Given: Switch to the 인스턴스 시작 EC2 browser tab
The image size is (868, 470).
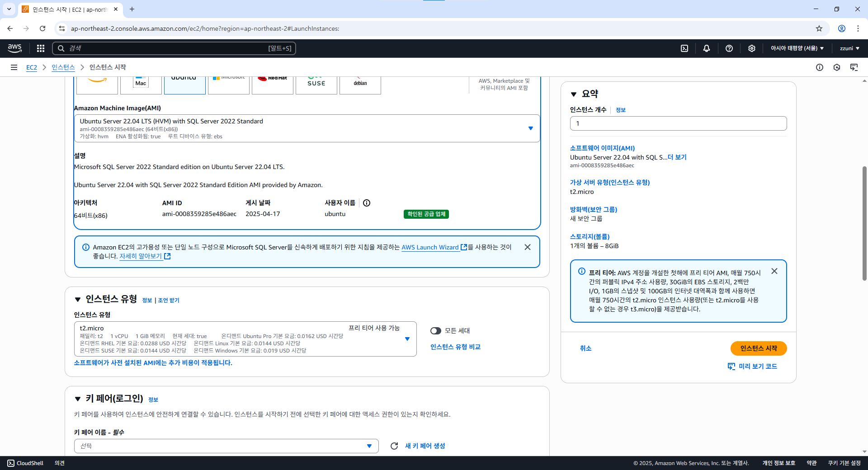Looking at the screenshot, I should tap(70, 9).
